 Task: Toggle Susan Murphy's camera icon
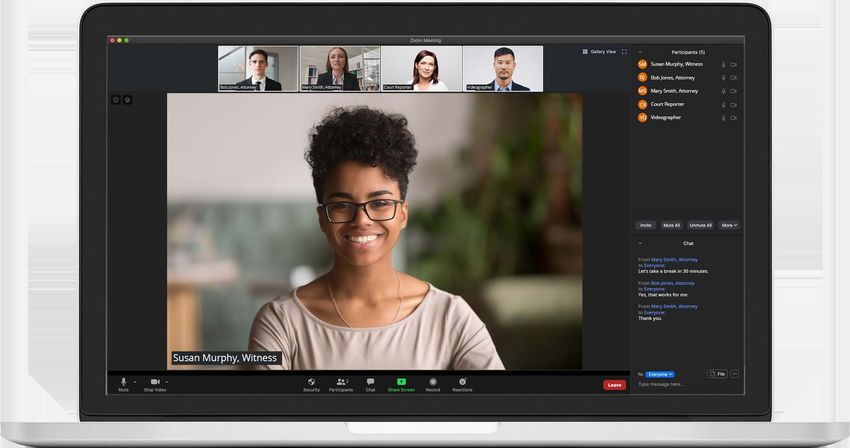click(x=733, y=65)
